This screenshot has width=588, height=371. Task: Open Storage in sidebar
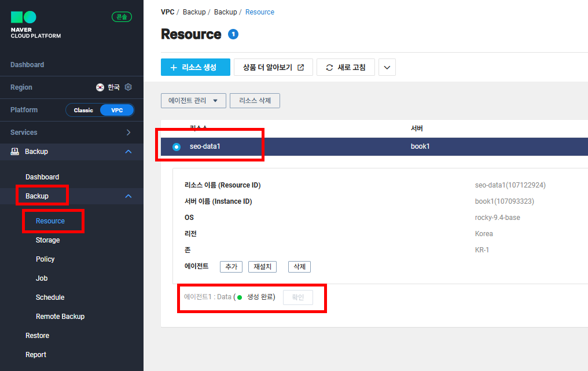[x=47, y=240]
